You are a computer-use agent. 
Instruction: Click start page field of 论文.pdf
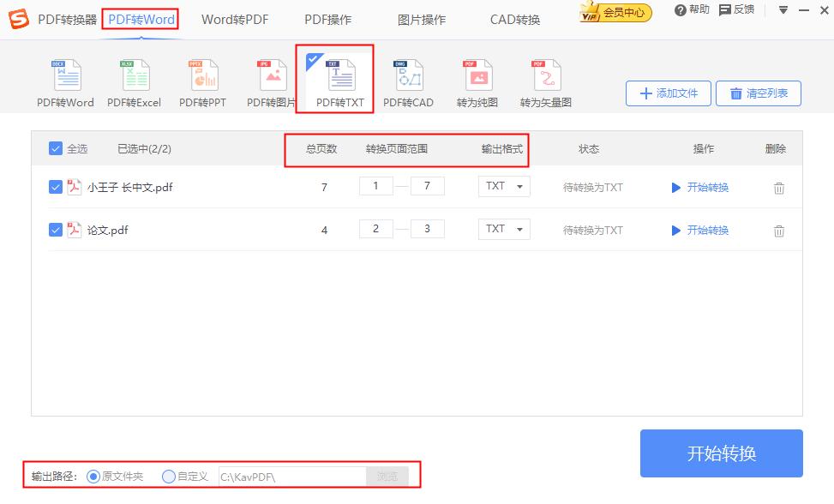376,229
